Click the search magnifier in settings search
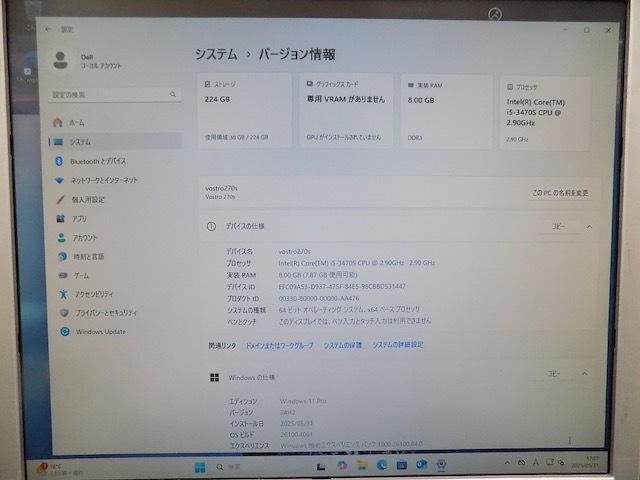Image resolution: width=640 pixels, height=480 pixels. 173,94
